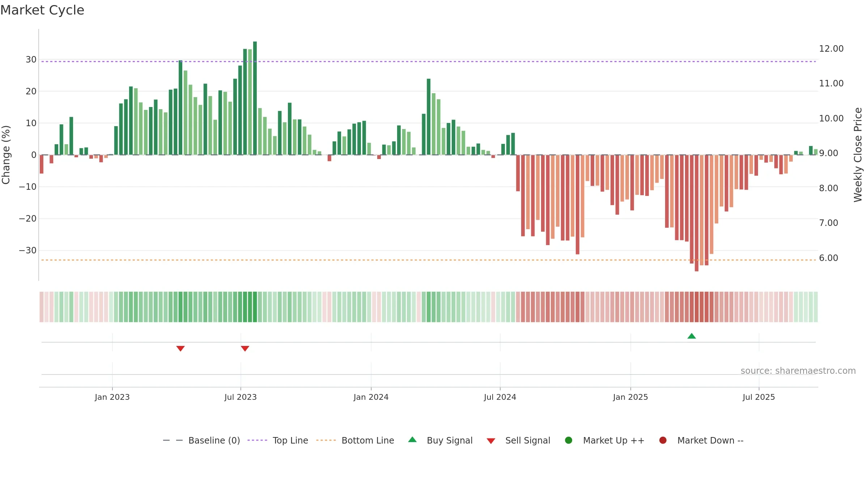Viewport: 868px width, 488px height.
Task: Click the orange dotted line sample in the legend
Action: click(x=326, y=440)
